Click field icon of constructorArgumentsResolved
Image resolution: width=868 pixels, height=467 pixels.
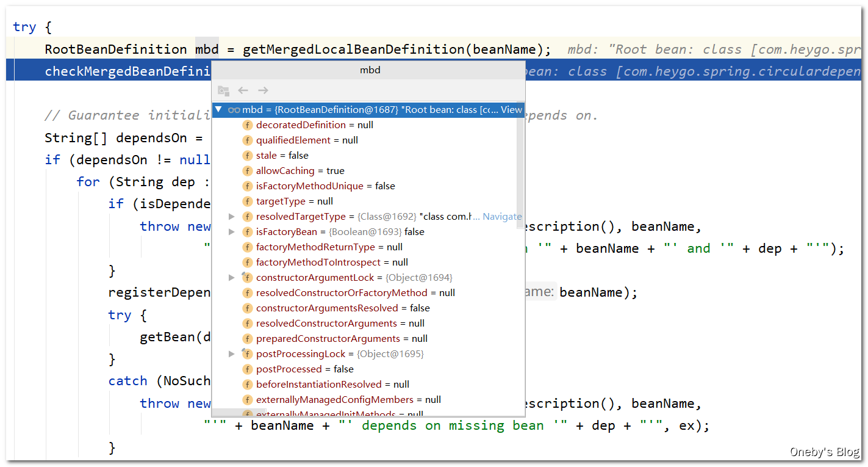coord(247,308)
